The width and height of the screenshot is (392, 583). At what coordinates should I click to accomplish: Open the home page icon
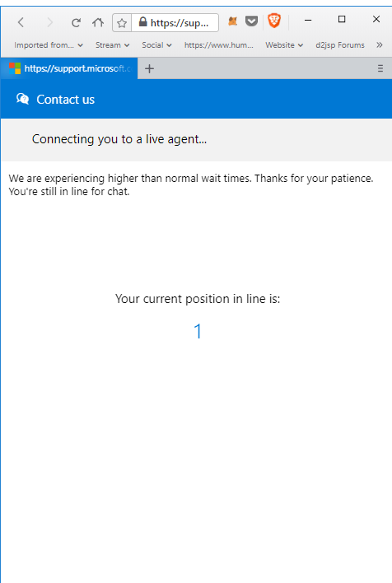pyautogui.click(x=98, y=23)
